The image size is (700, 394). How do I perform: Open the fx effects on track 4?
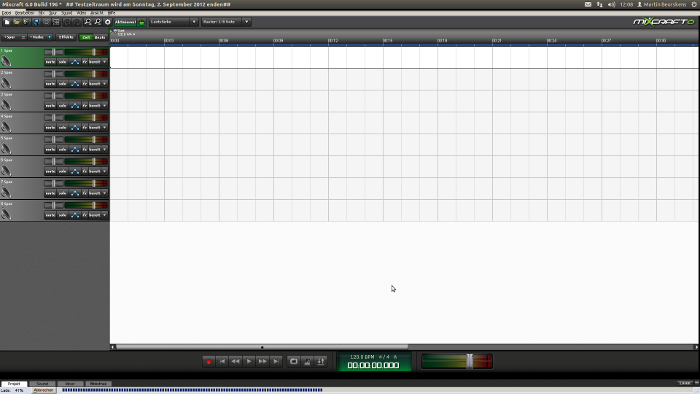85,128
